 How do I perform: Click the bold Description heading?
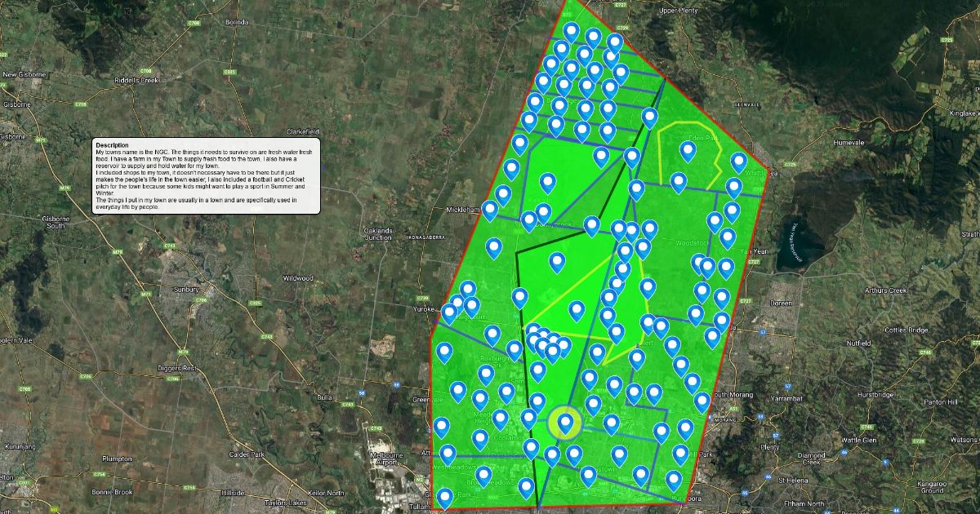pyautogui.click(x=112, y=145)
